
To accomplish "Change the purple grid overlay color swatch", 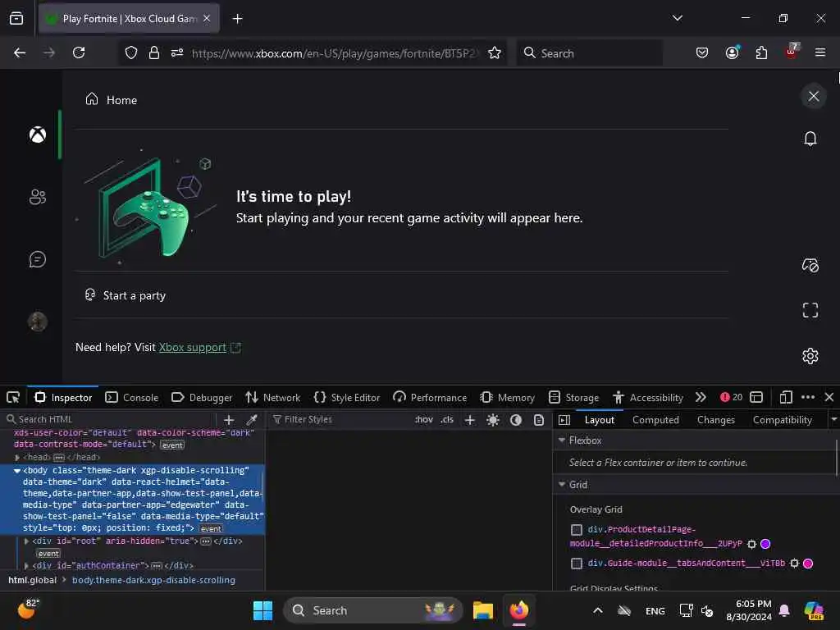I will pyautogui.click(x=765, y=544).
